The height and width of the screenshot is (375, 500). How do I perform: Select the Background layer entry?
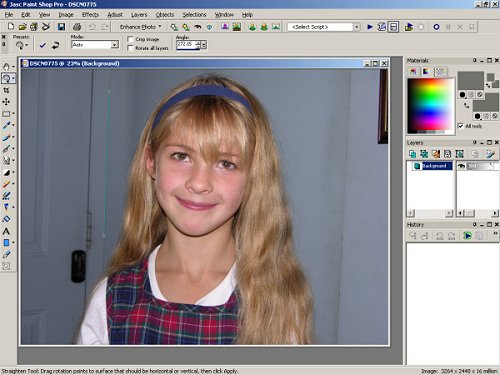point(433,166)
